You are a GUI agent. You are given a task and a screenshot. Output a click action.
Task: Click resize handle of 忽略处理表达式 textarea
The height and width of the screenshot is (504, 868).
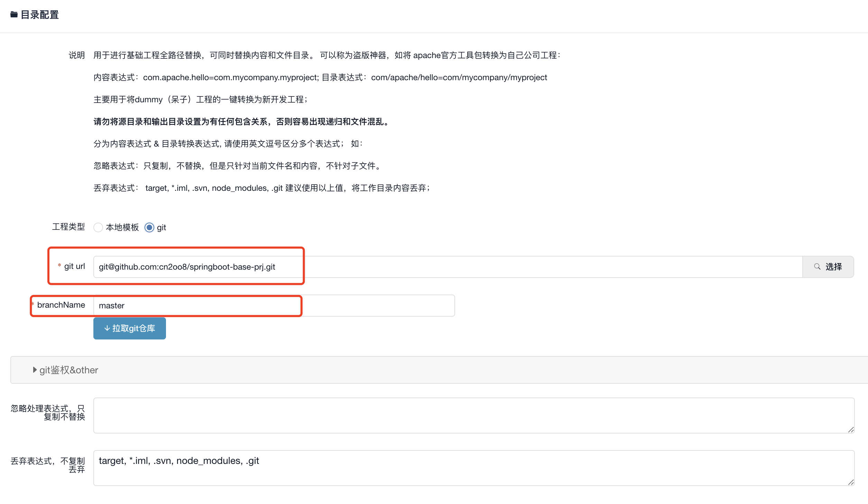pyautogui.click(x=851, y=430)
